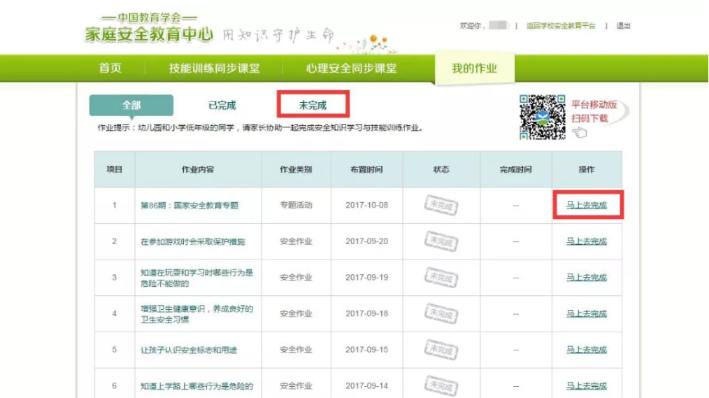Switch to the 全部 filter tab
Viewport: 709px width, 398px height.
[131, 105]
